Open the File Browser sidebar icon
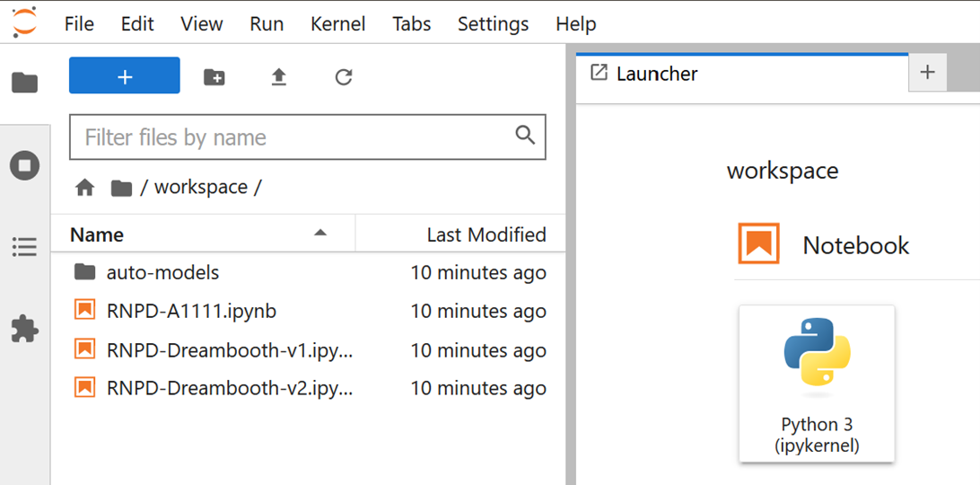 pyautogui.click(x=24, y=83)
